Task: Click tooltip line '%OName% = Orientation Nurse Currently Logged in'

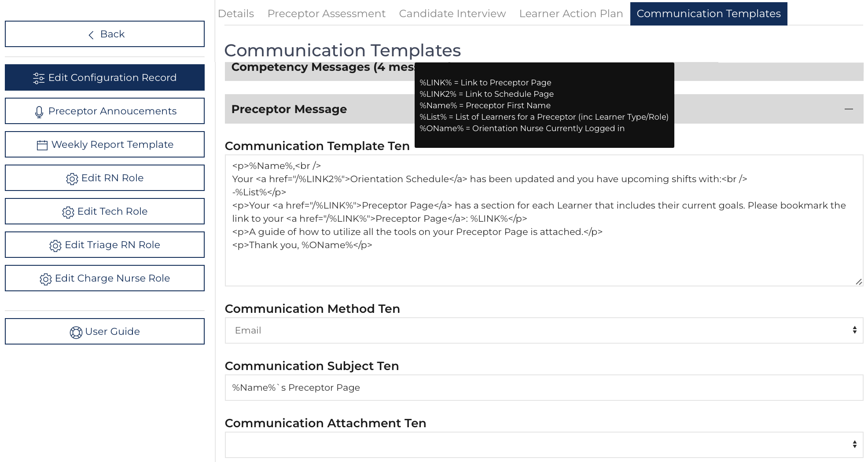Action: pos(522,128)
